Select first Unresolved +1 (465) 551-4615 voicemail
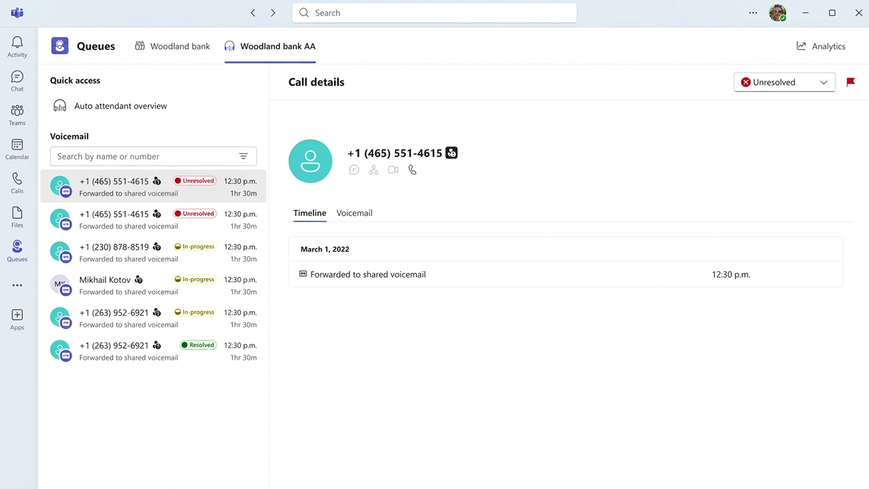 pos(154,187)
